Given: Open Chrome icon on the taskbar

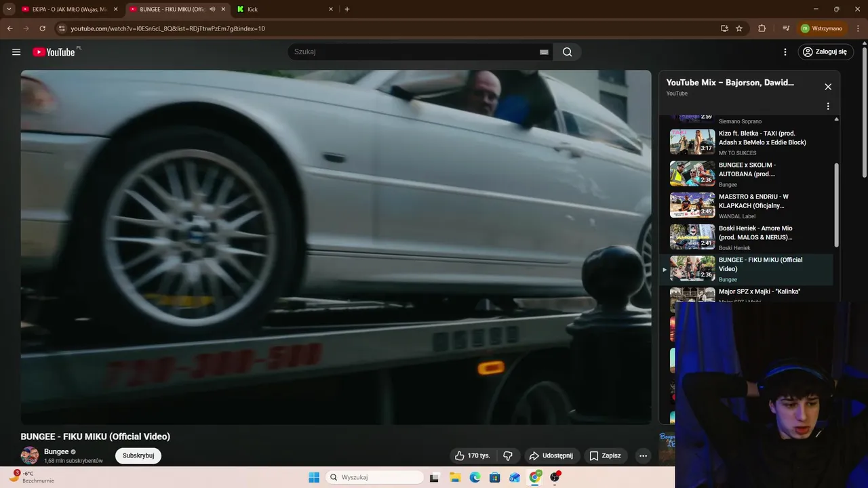Looking at the screenshot, I should click(535, 477).
